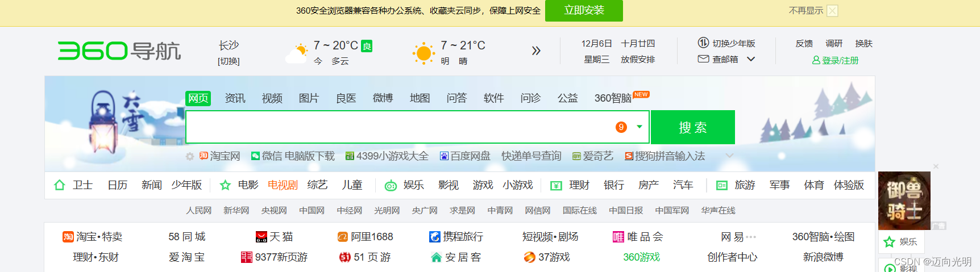Click the 4399小游戏大全 icon

click(x=350, y=156)
